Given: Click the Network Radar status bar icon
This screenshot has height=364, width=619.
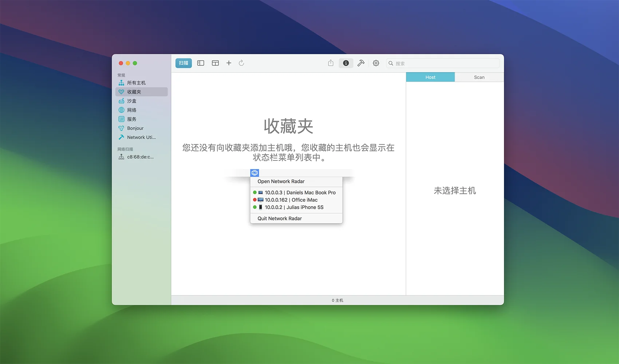Looking at the screenshot, I should pos(255,173).
